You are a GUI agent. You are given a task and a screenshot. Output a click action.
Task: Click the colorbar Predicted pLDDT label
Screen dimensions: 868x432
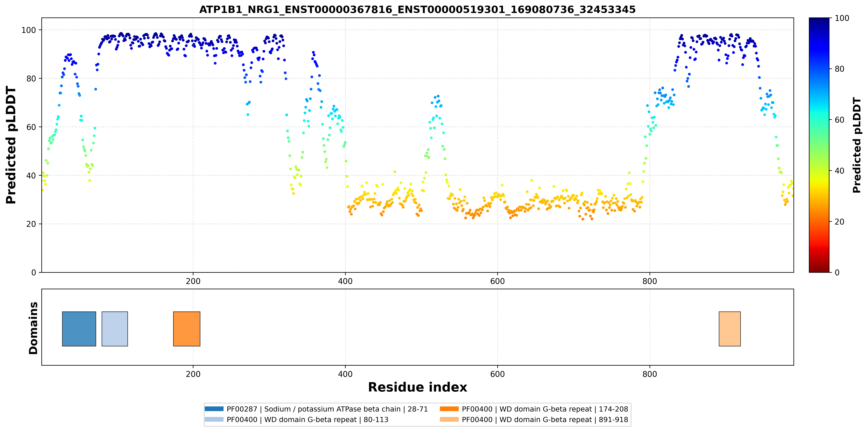click(856, 145)
